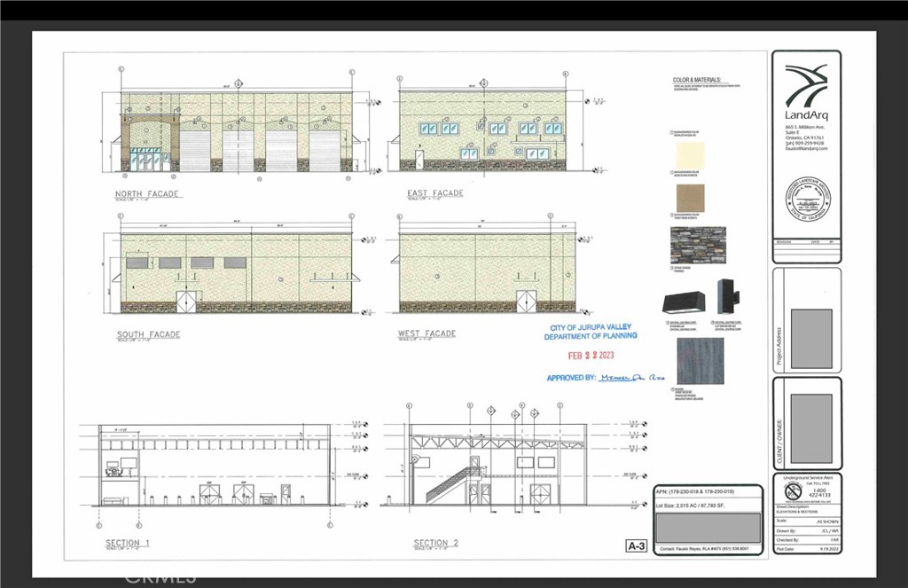Click the tan brown paint color swatch
This screenshot has width=908, height=588.
click(690, 198)
